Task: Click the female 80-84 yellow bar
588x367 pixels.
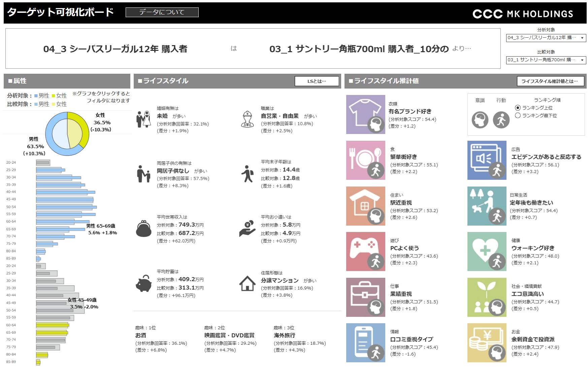Action: click(x=42, y=355)
